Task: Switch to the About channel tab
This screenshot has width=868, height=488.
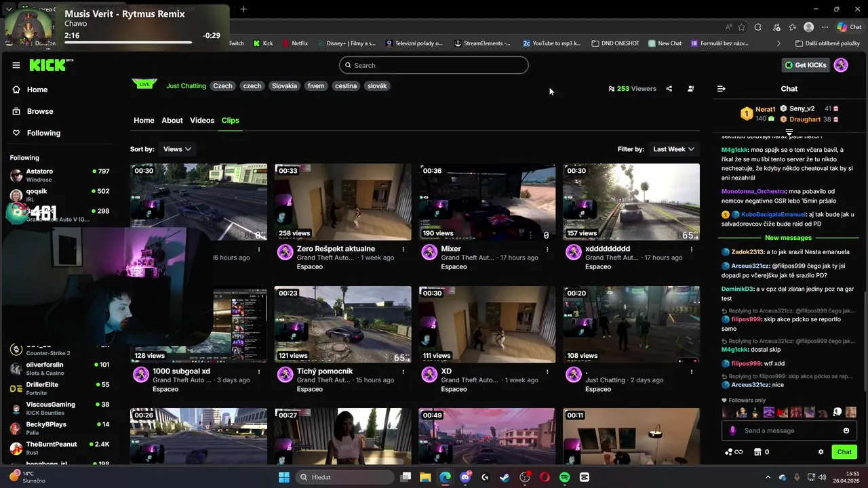Action: [x=172, y=120]
